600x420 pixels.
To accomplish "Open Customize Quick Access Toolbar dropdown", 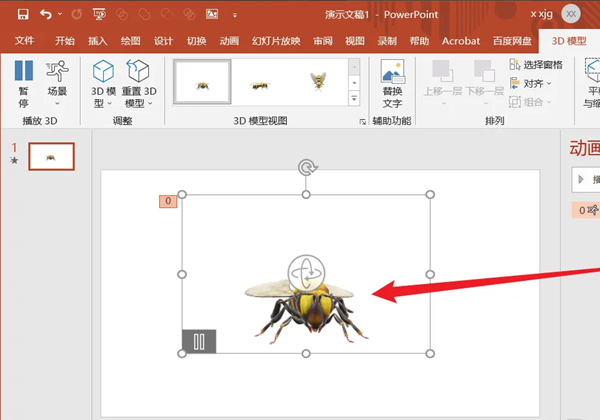I will point(235,15).
